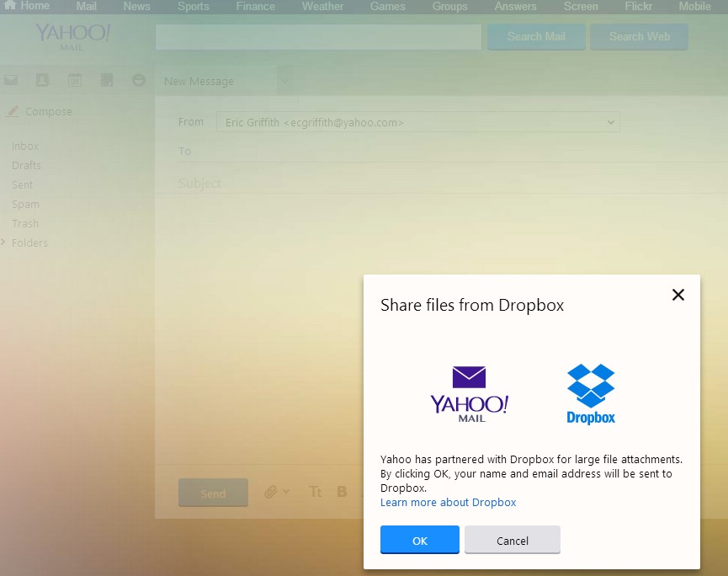Cancel the Dropbox sharing dialog

point(512,540)
